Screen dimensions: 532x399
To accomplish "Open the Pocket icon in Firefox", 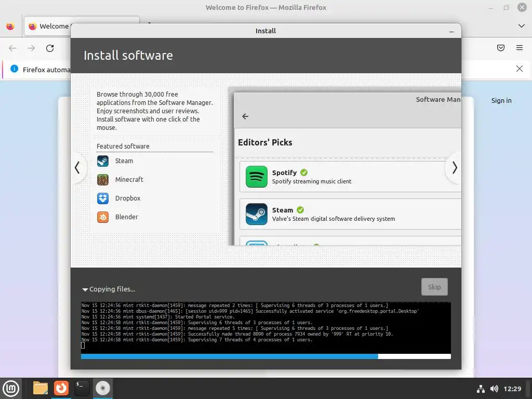I will pyautogui.click(x=501, y=48).
